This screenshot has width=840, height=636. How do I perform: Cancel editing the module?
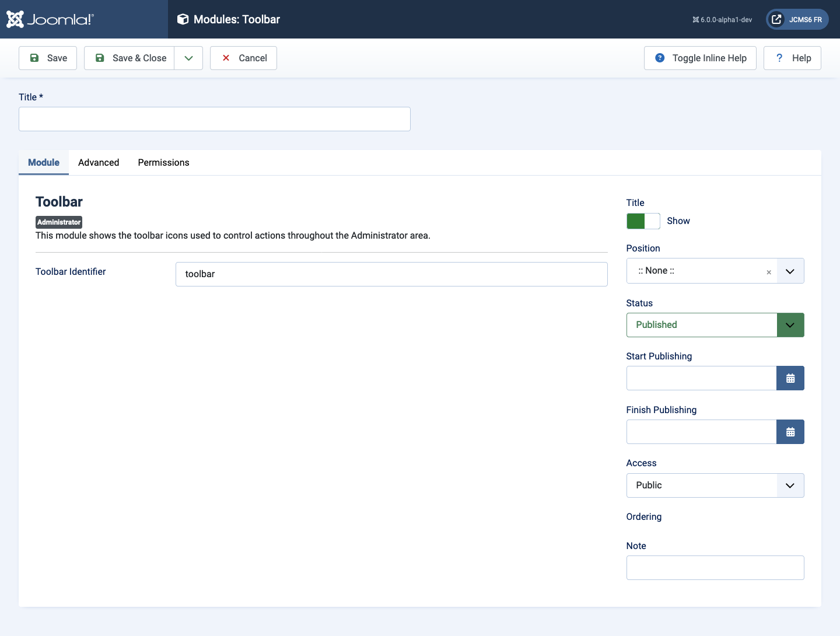(243, 58)
